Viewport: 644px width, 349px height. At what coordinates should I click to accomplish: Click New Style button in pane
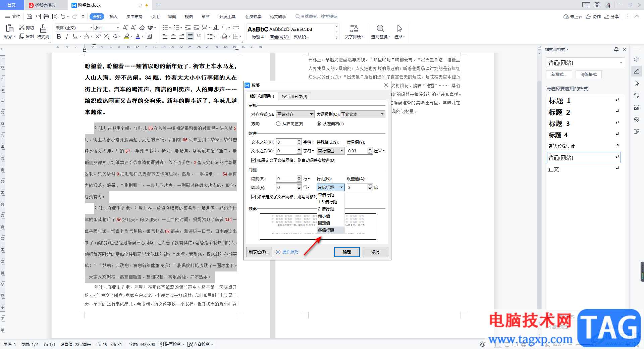coord(559,74)
